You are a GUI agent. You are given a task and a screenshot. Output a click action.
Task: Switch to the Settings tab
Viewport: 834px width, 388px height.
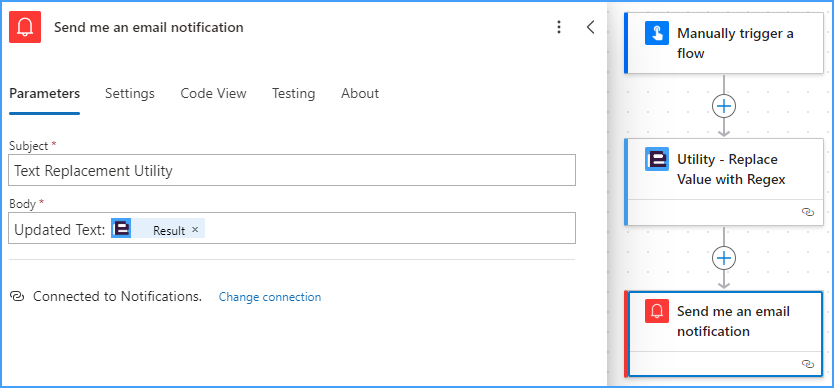tap(129, 94)
